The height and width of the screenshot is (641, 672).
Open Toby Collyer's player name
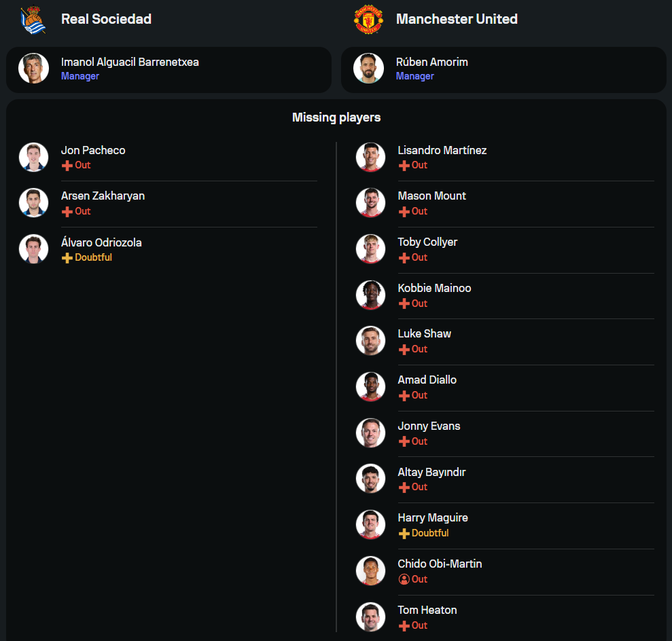pyautogui.click(x=427, y=242)
